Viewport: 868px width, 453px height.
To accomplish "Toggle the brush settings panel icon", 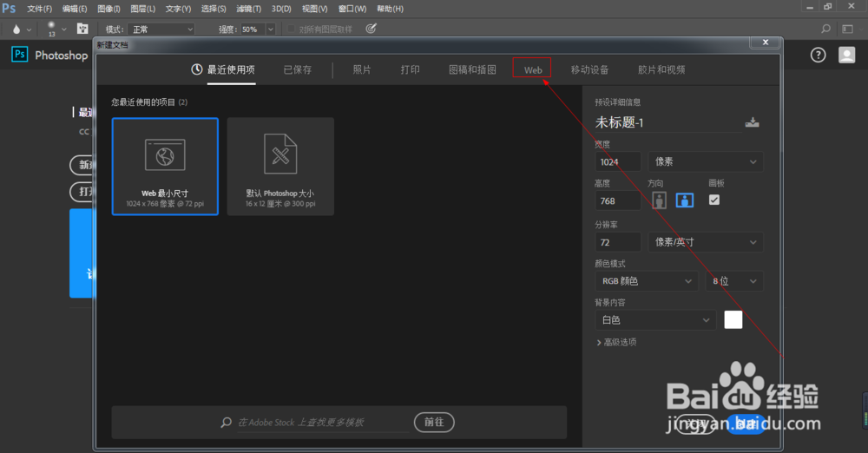I will 82,29.
